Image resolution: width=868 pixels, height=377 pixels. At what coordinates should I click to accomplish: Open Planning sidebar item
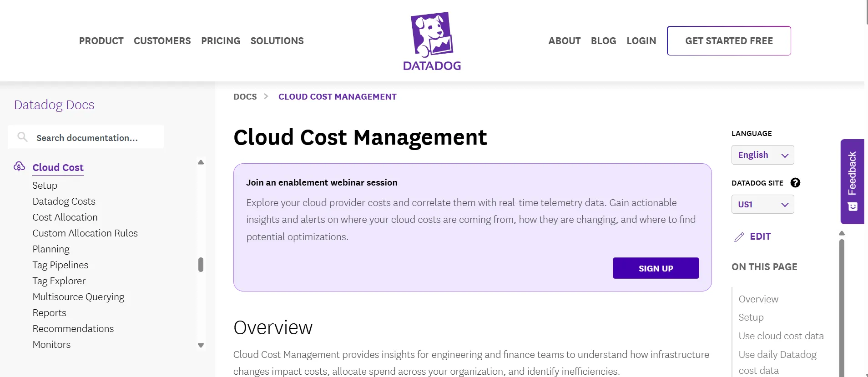tap(51, 249)
